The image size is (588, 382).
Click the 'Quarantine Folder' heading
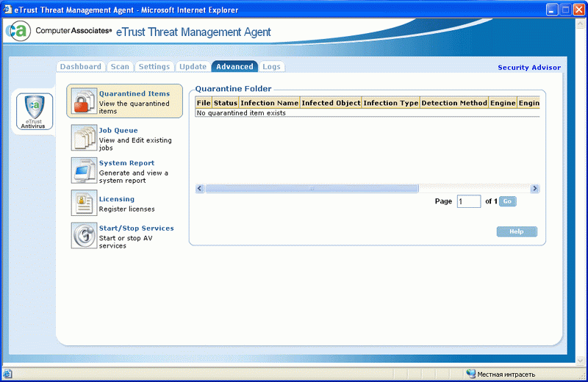233,89
